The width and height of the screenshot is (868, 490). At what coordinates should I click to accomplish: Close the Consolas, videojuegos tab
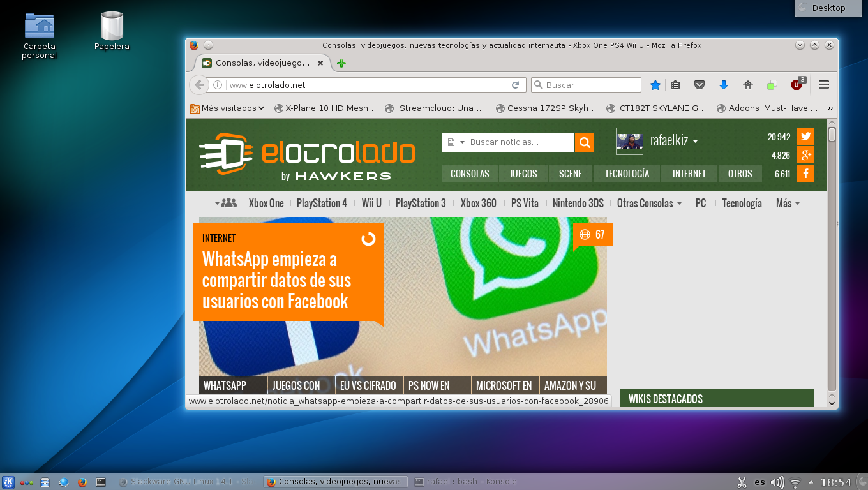321,63
